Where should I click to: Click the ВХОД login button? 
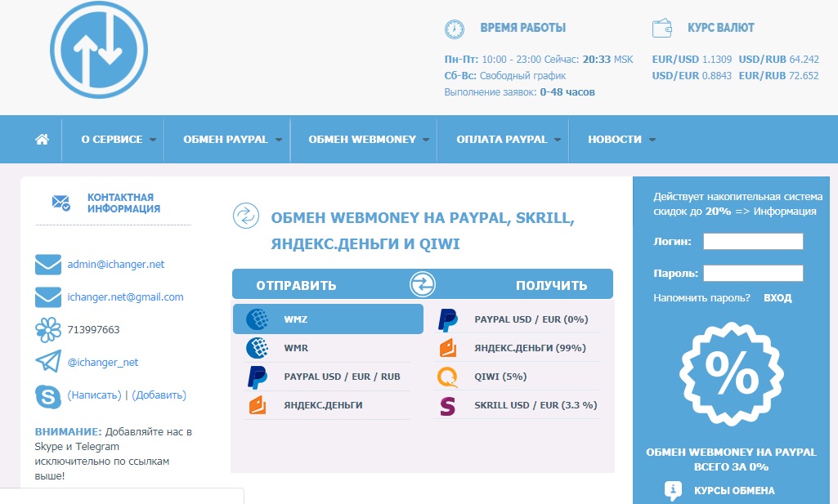tap(778, 298)
